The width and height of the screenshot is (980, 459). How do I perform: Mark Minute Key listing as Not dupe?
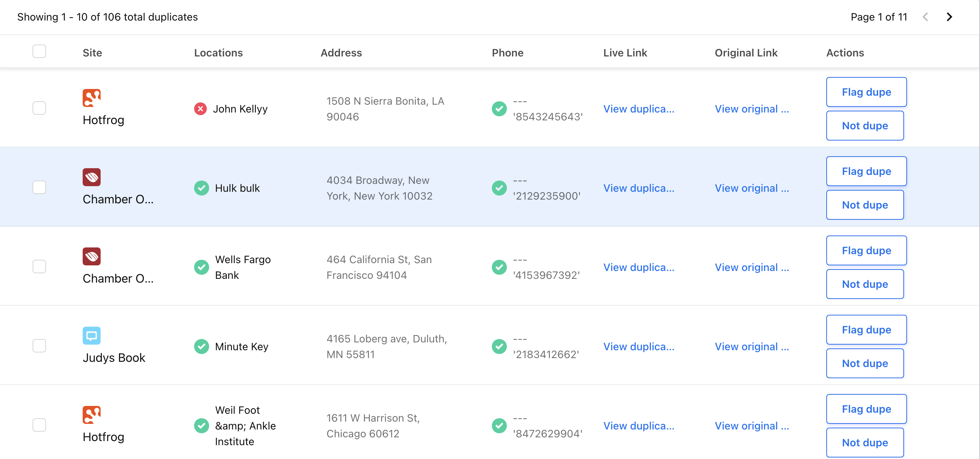tap(865, 364)
